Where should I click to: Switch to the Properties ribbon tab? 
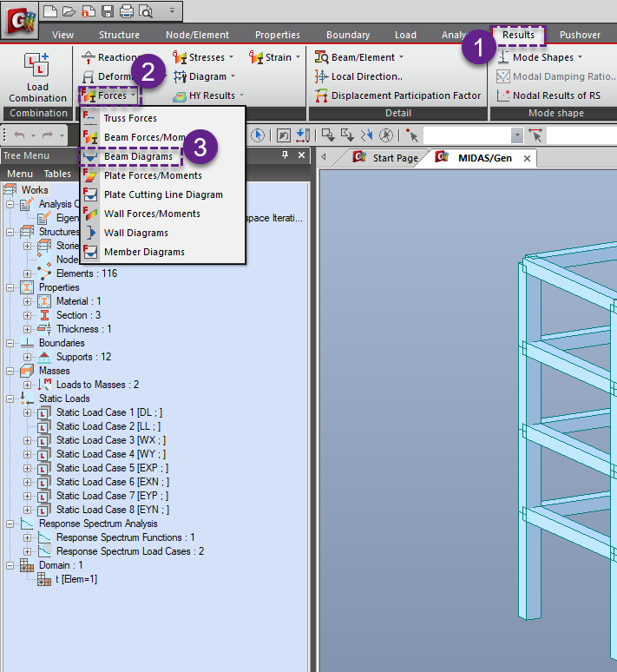coord(278,35)
